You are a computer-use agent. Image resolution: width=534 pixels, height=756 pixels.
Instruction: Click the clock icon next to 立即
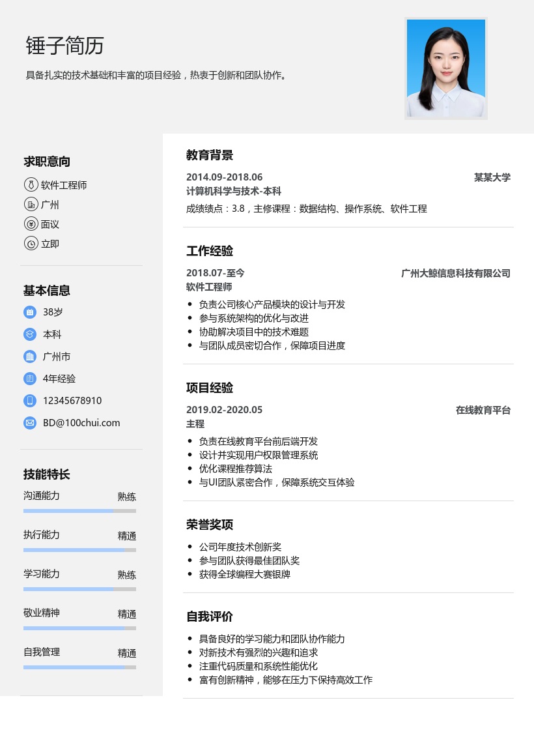point(31,244)
